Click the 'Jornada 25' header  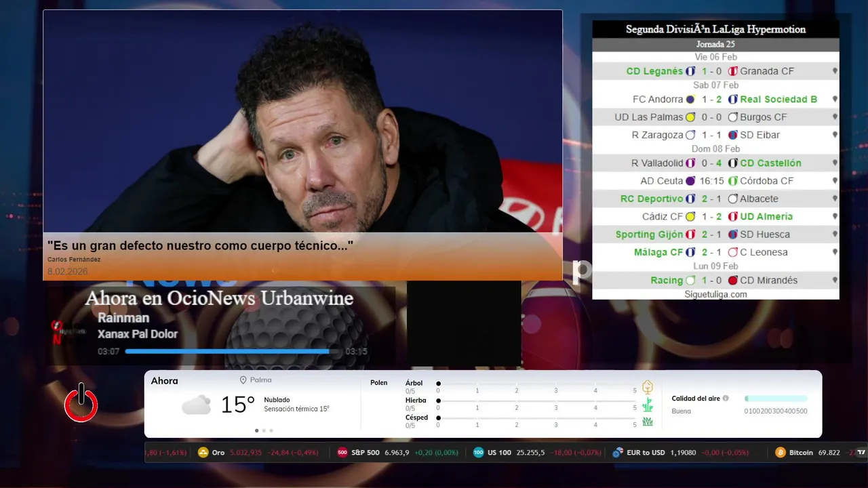tap(715, 44)
